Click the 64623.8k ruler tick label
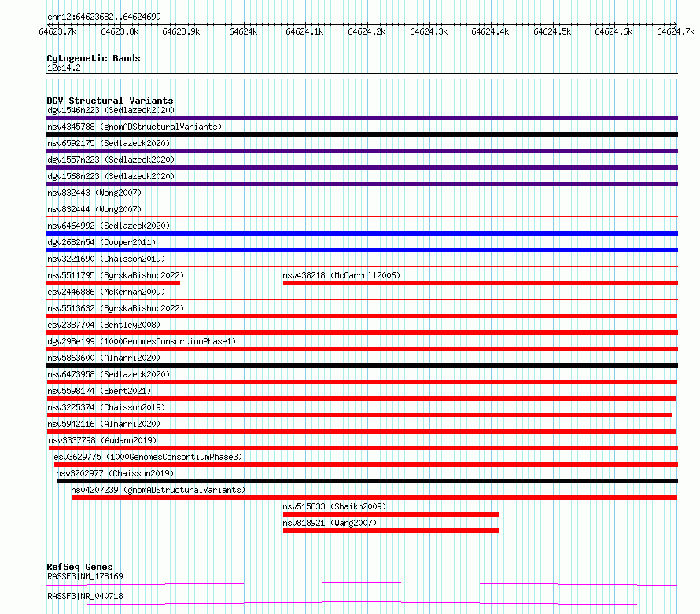This screenshot has height=614, width=700. tap(120, 31)
